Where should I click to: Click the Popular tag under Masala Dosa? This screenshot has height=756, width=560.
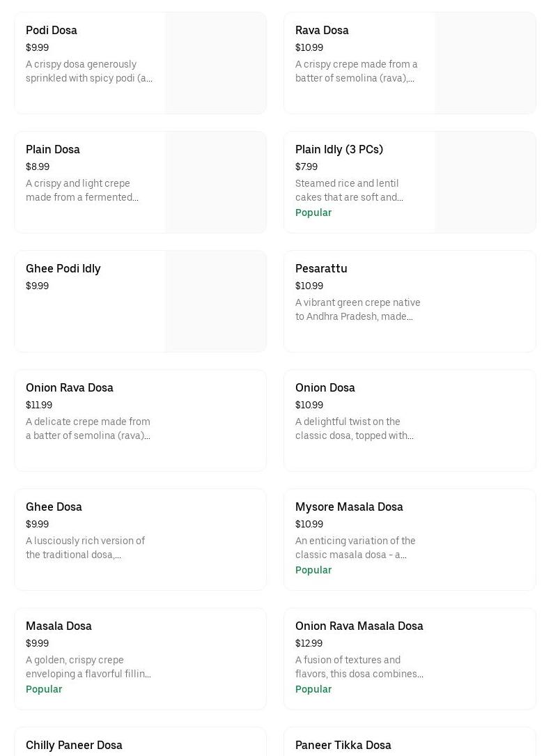44,689
